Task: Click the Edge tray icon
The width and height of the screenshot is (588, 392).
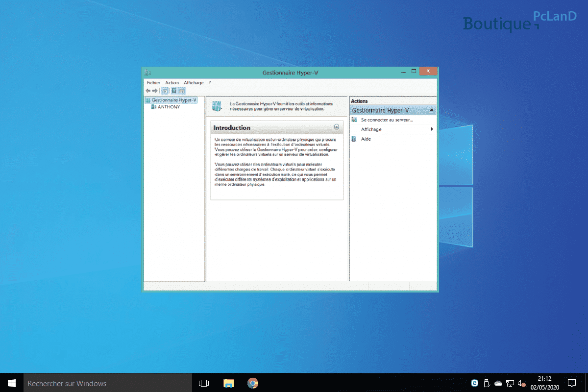Action: click(x=475, y=383)
